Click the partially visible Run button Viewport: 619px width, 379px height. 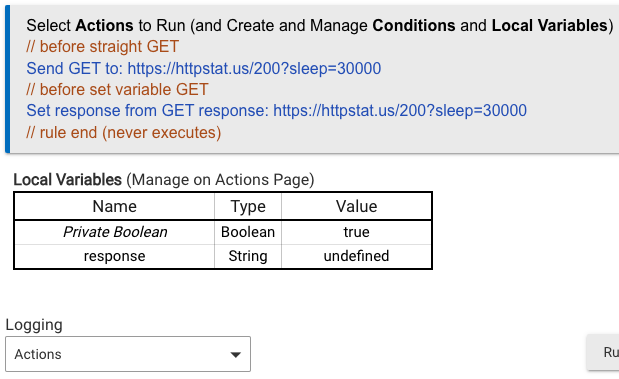tap(603, 352)
